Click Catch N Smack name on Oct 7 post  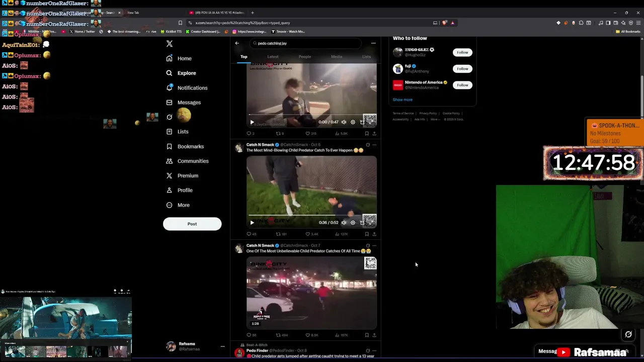point(260,245)
